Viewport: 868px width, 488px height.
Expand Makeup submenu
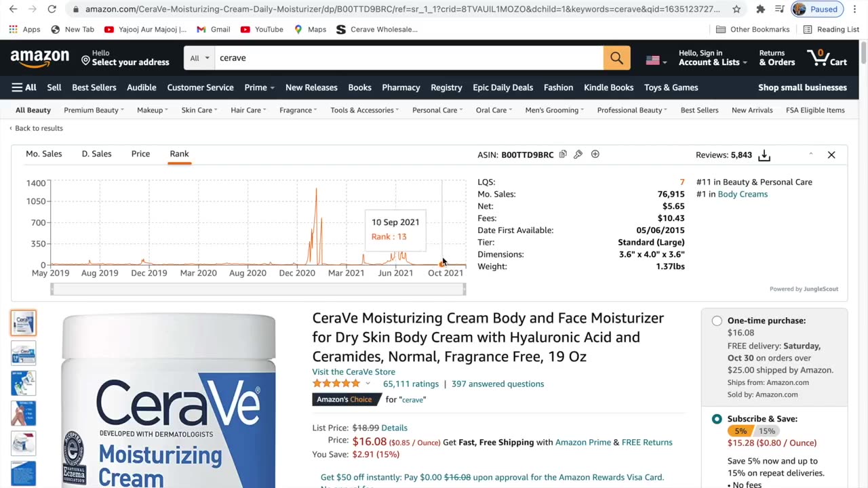click(x=153, y=110)
